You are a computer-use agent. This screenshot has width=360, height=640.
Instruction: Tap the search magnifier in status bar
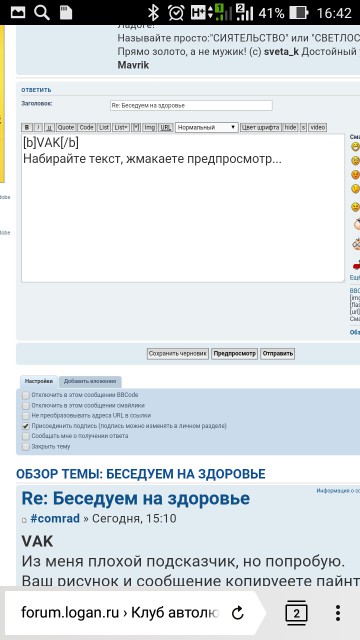tap(42, 13)
